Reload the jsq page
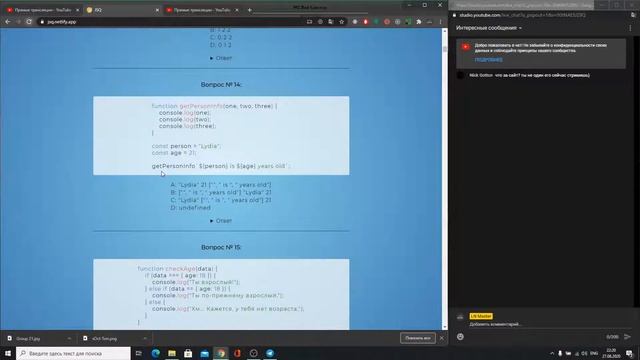The width and height of the screenshot is (640, 360). [x=29, y=22]
